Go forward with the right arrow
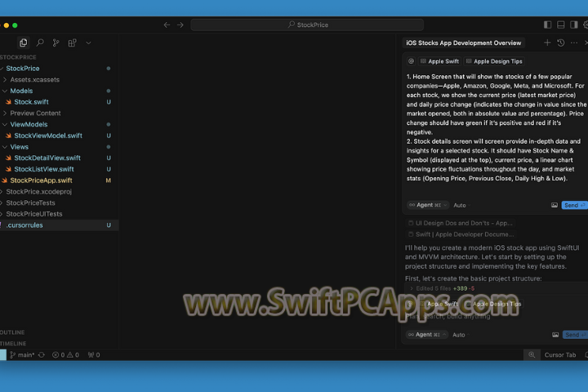The width and height of the screenshot is (588, 392). click(180, 24)
